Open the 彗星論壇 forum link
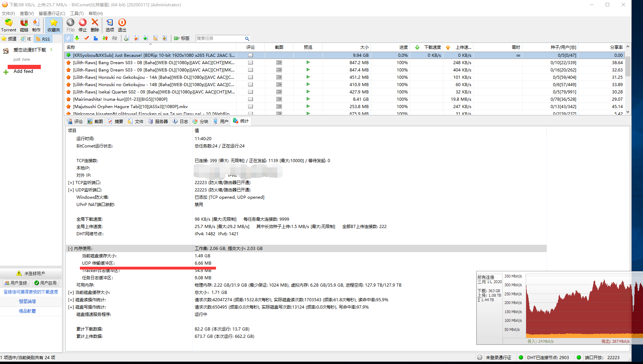Viewport: 643px width, 364px height. pos(27,301)
